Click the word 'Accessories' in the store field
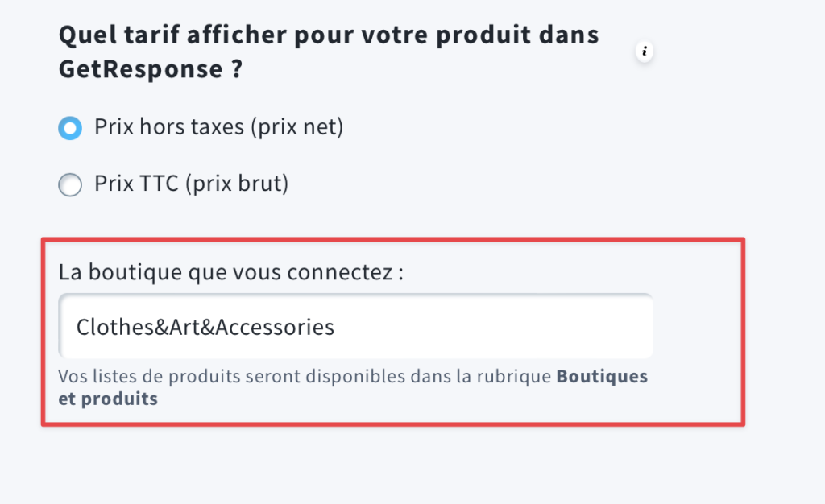The width and height of the screenshot is (825, 504). [276, 327]
